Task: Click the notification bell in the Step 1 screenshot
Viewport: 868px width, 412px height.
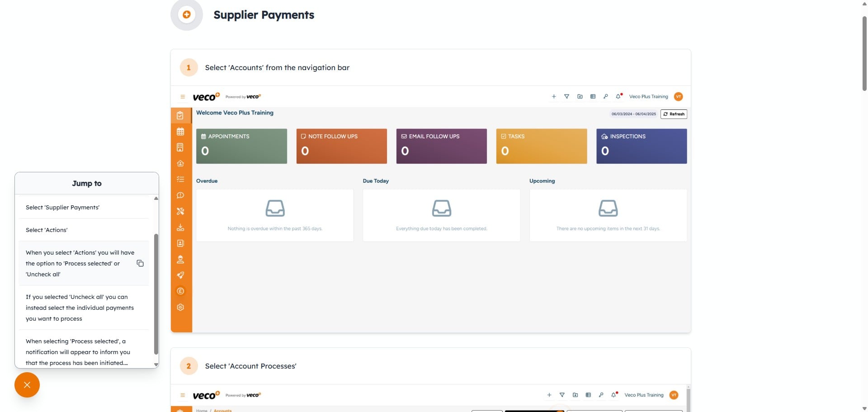Action: click(618, 96)
